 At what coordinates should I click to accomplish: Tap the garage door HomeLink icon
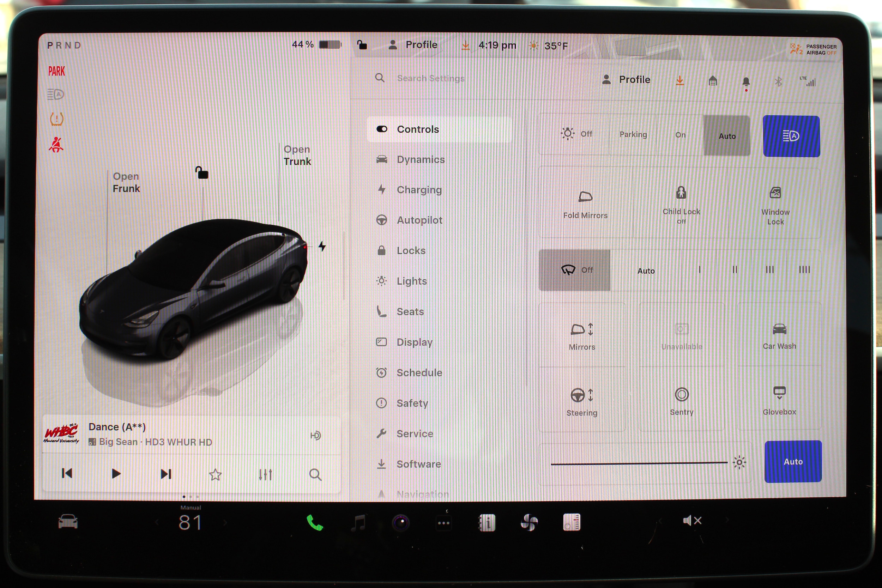[713, 81]
